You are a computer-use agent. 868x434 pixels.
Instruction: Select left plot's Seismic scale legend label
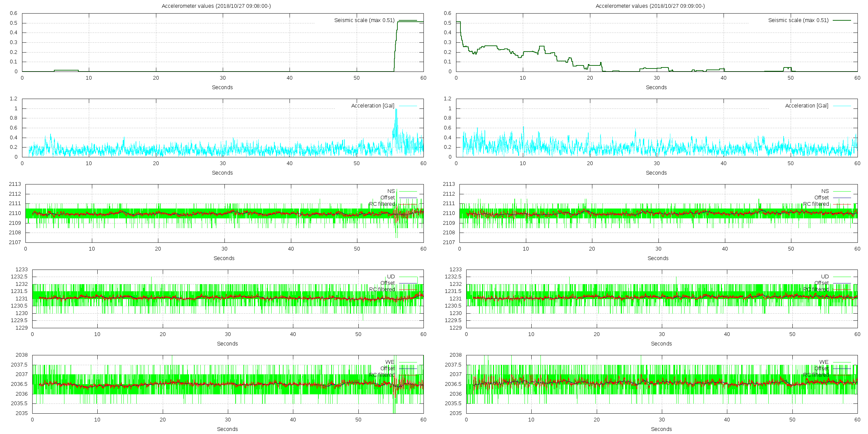(x=364, y=20)
